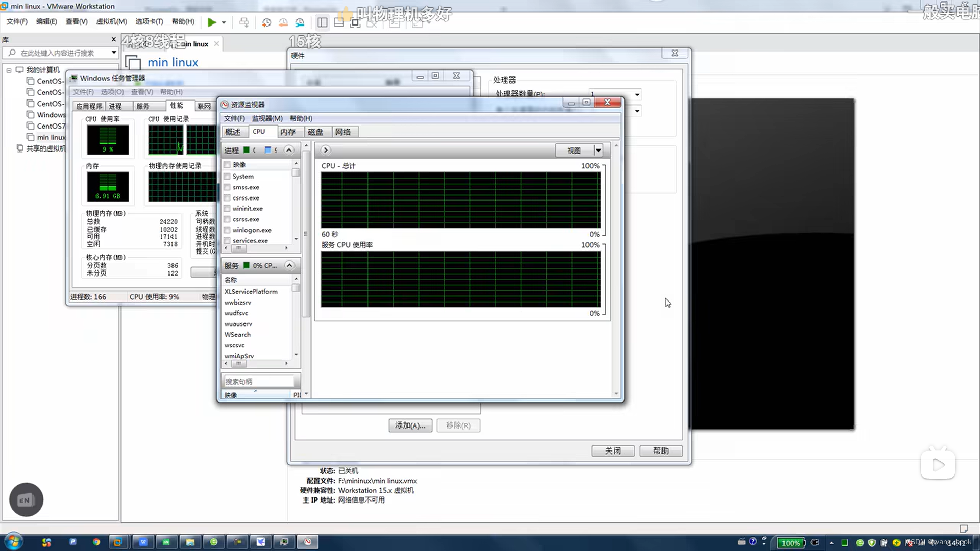The height and width of the screenshot is (551, 980).
Task: Open the power-on options dropdown arrow next to play
Action: click(x=224, y=22)
